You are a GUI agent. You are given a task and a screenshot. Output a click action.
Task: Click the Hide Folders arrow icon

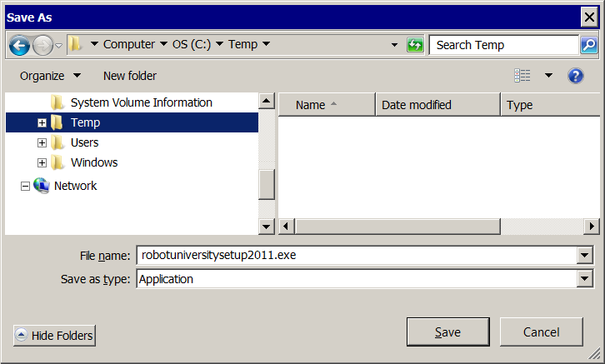coord(22,335)
